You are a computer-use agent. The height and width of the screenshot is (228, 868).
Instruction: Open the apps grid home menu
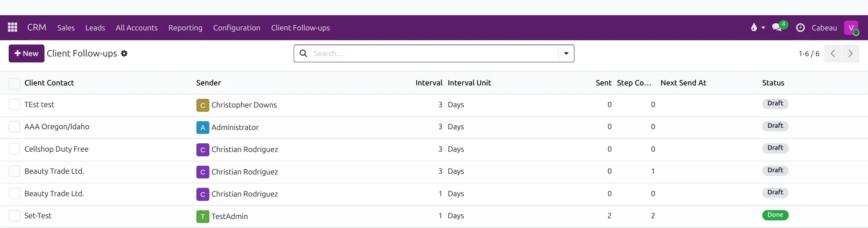point(13,28)
